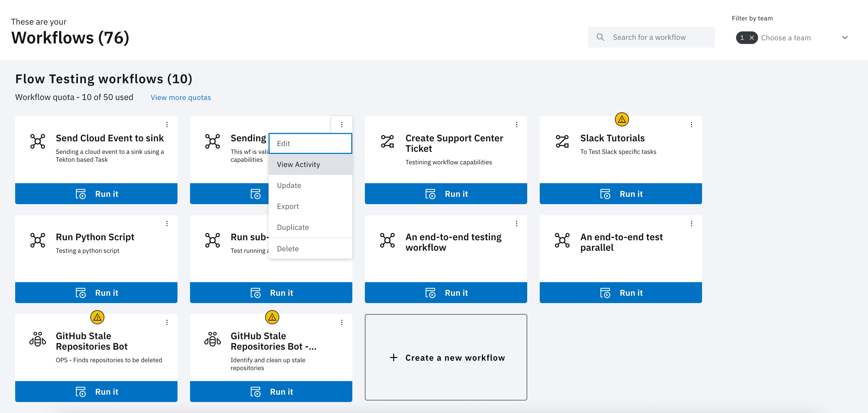
Task: Run the end-to-end testing workflow
Action: point(446,293)
